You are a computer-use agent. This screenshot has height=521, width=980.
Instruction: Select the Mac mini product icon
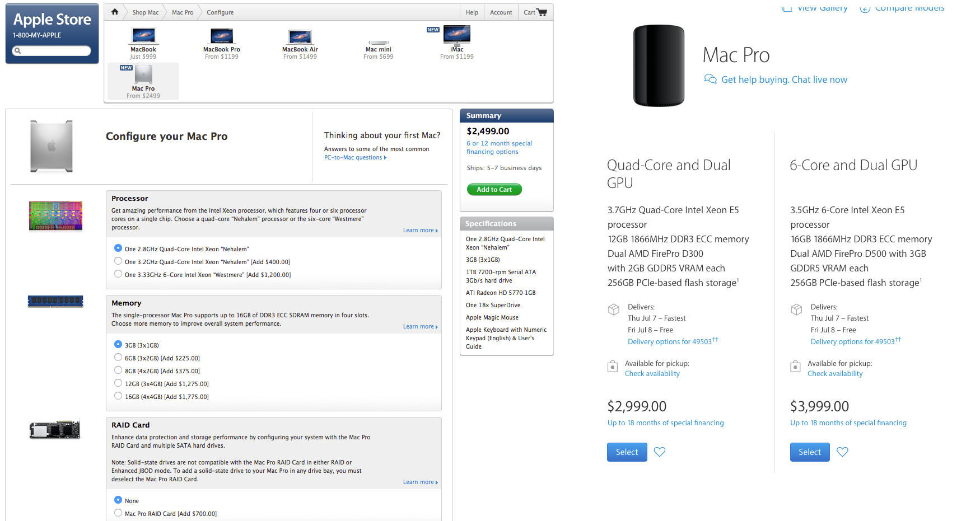[379, 42]
